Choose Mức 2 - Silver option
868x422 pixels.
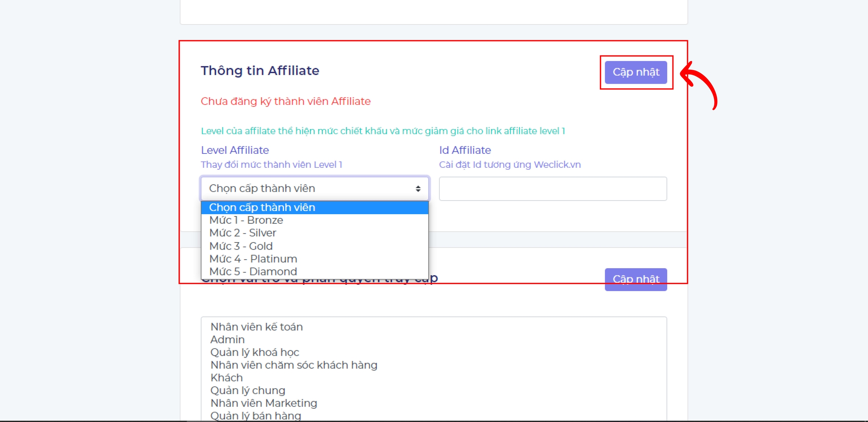point(243,233)
